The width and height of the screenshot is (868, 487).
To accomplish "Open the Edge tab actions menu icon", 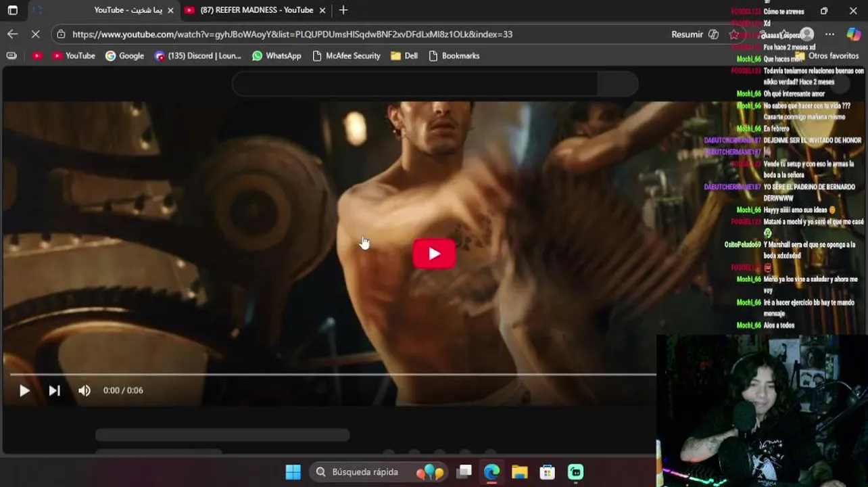I will click(12, 10).
